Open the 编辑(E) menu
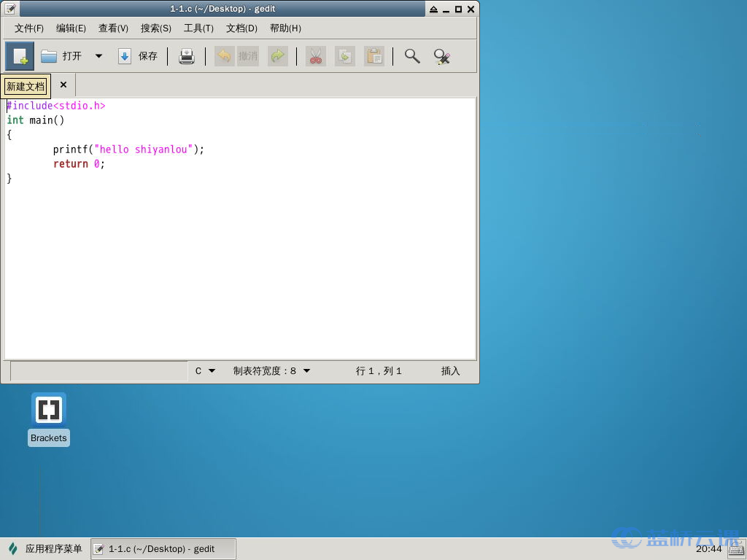Screen dimensions: 747x560 click(x=71, y=28)
